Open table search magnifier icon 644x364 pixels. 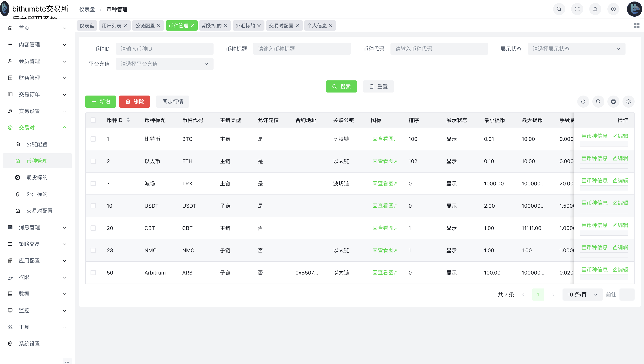598,102
